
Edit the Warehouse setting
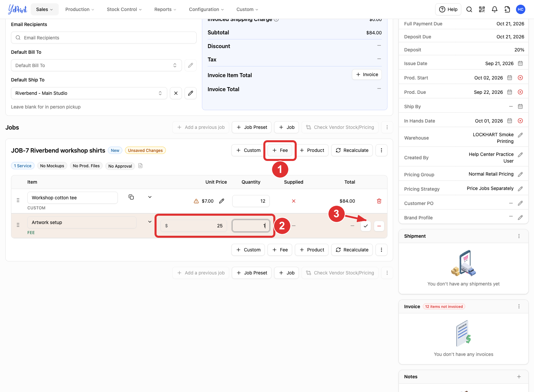click(x=520, y=135)
